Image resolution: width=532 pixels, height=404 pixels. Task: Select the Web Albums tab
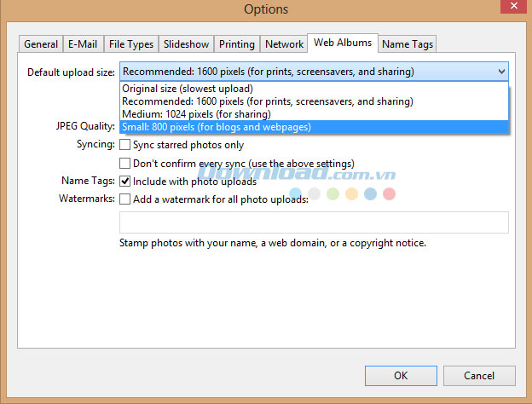pos(343,43)
